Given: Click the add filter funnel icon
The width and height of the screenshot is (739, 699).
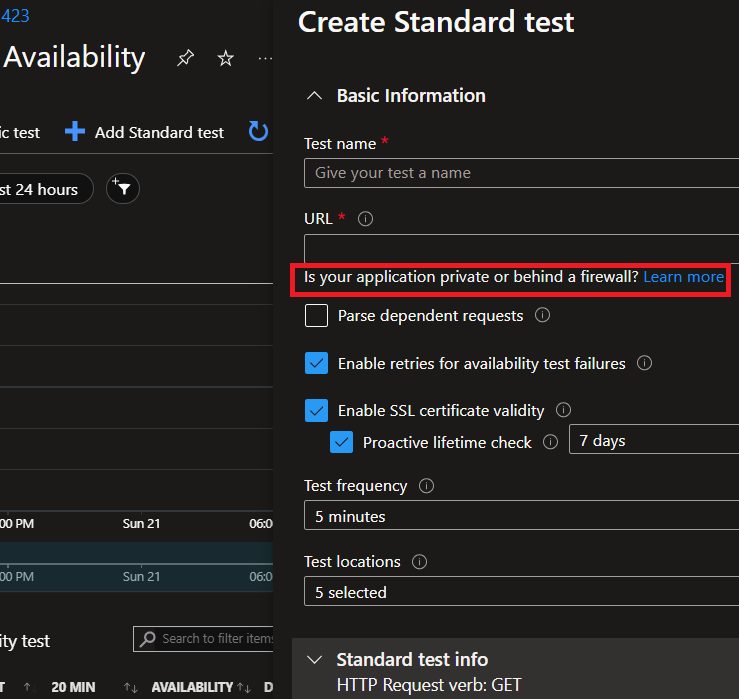Looking at the screenshot, I should tap(123, 189).
